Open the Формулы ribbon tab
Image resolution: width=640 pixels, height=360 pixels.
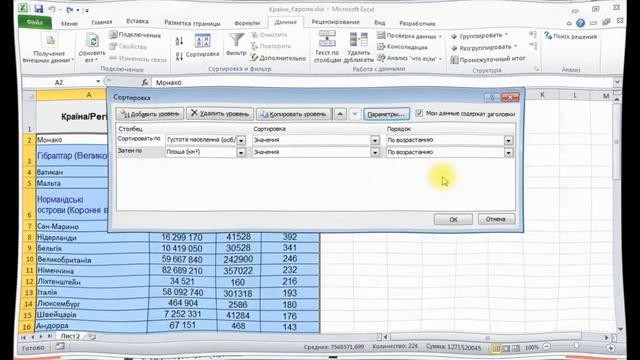point(247,23)
